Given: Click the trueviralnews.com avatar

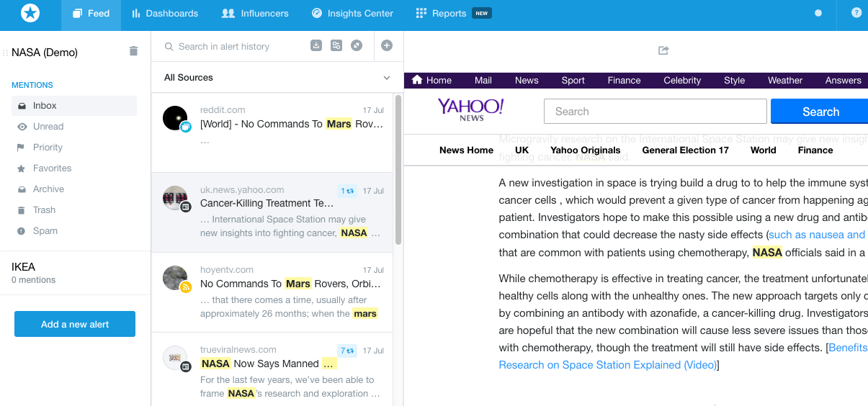Looking at the screenshot, I should point(175,358).
